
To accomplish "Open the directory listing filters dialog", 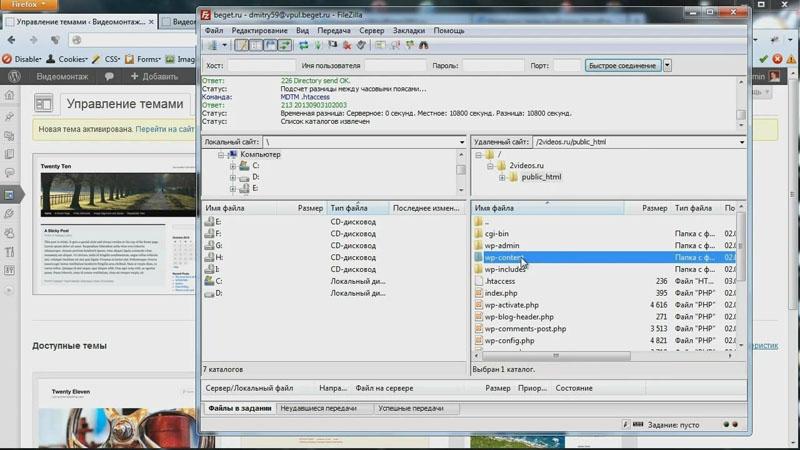I will pos(380,45).
